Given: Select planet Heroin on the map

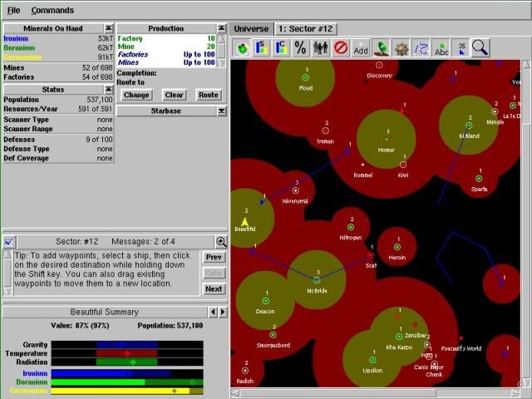Looking at the screenshot, I should pyautogui.click(x=397, y=247).
